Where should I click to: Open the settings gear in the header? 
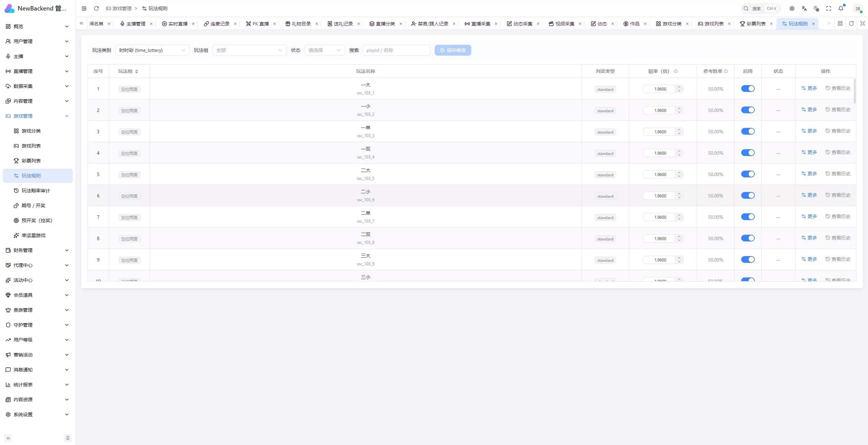792,8
